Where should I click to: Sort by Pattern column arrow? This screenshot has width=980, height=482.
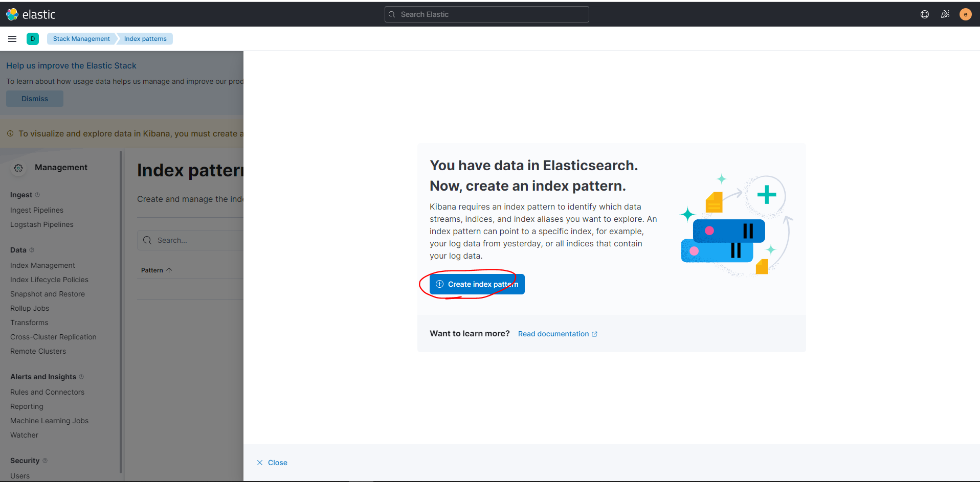tap(169, 270)
